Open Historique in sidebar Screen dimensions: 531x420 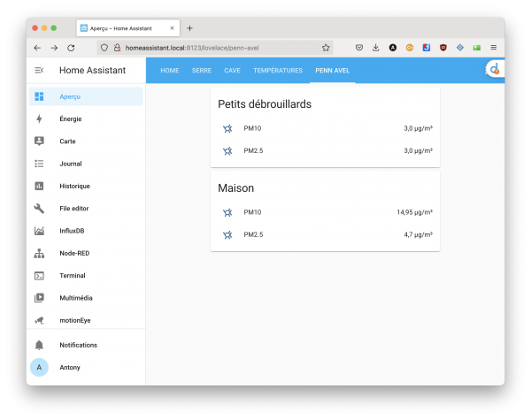tap(74, 186)
